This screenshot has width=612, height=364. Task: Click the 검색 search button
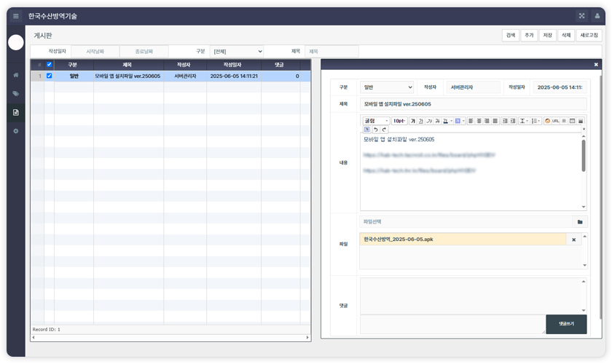coord(511,35)
